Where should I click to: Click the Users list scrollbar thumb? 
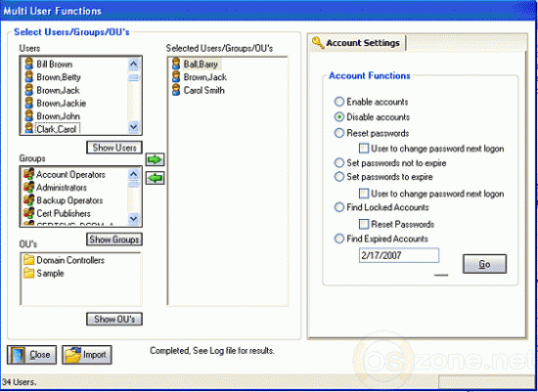point(133,77)
